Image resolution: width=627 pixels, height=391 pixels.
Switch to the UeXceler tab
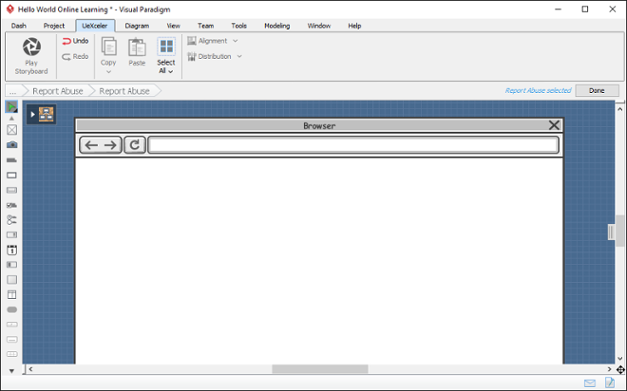(95, 26)
